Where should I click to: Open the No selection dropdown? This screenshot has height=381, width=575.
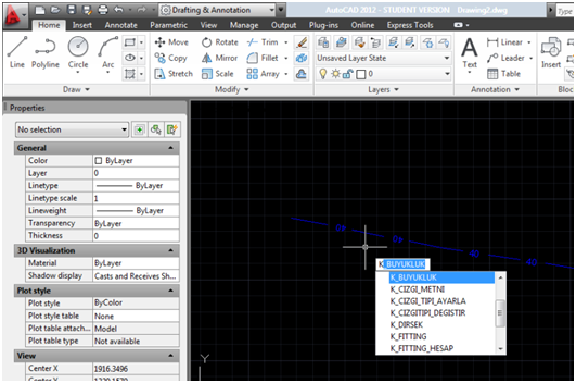click(124, 129)
